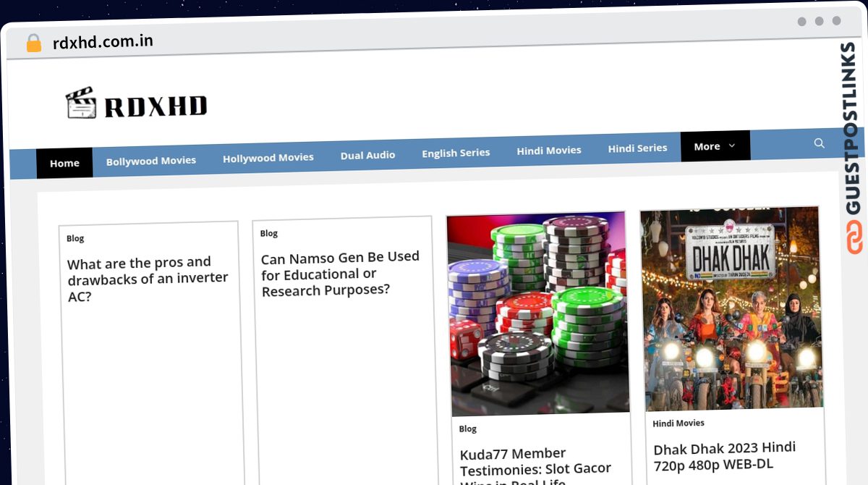The height and width of the screenshot is (485, 868).
Task: Go to the Home menu item
Action: coord(64,163)
